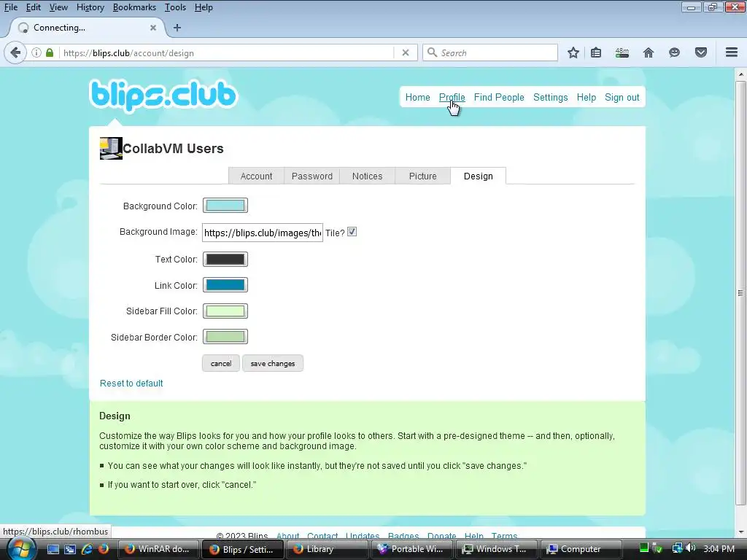Click the site Help navigation link

coord(587,97)
